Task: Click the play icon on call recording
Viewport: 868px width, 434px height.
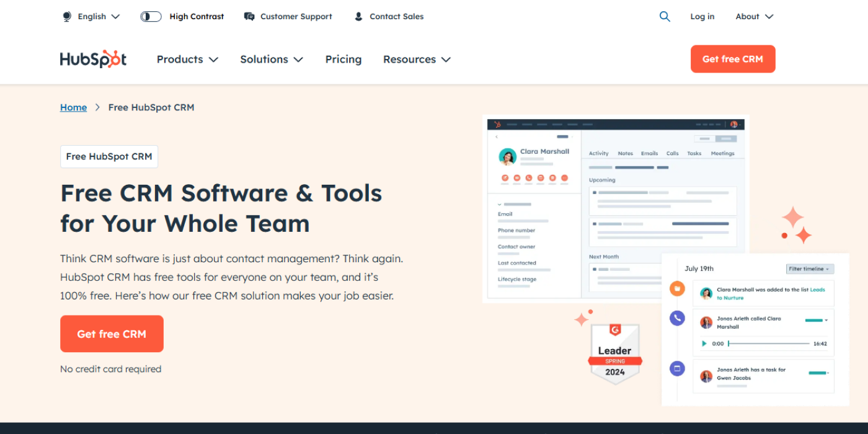Action: [x=704, y=343]
